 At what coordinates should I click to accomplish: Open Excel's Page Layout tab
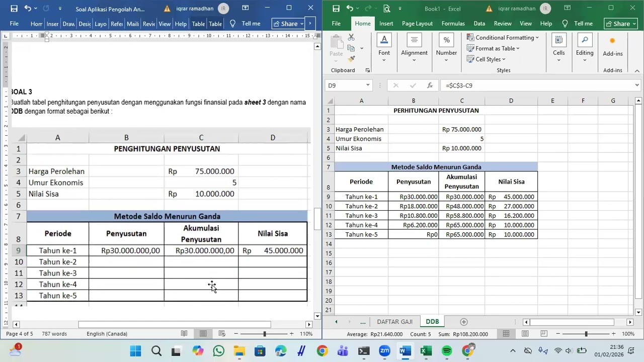[x=417, y=24]
